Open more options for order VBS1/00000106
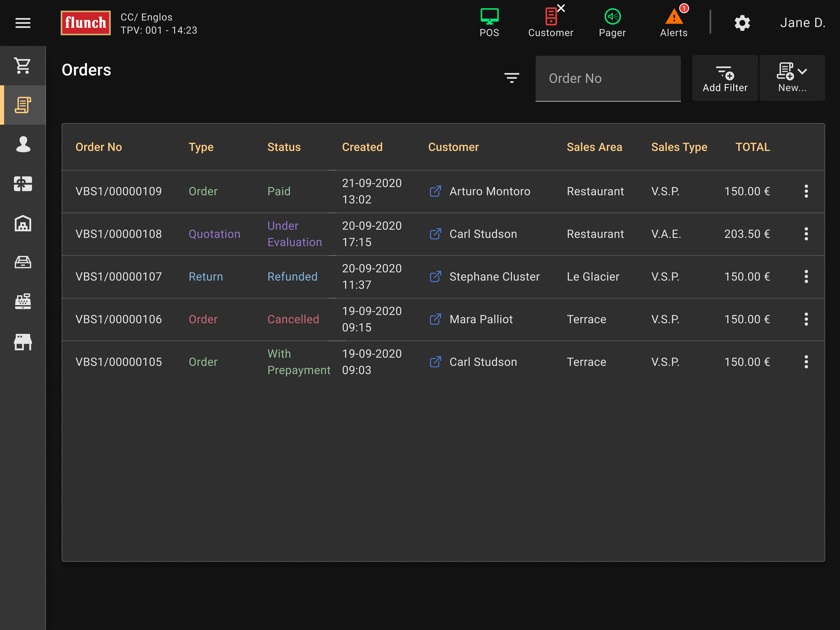The width and height of the screenshot is (840, 630). pyautogui.click(x=806, y=319)
